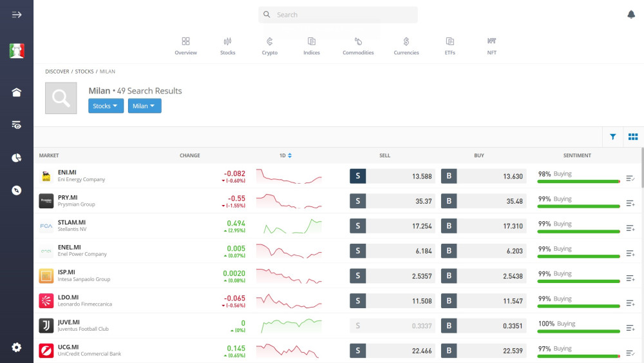
Task: Expand the sidebar with arrow menu icon
Action: click(x=17, y=15)
